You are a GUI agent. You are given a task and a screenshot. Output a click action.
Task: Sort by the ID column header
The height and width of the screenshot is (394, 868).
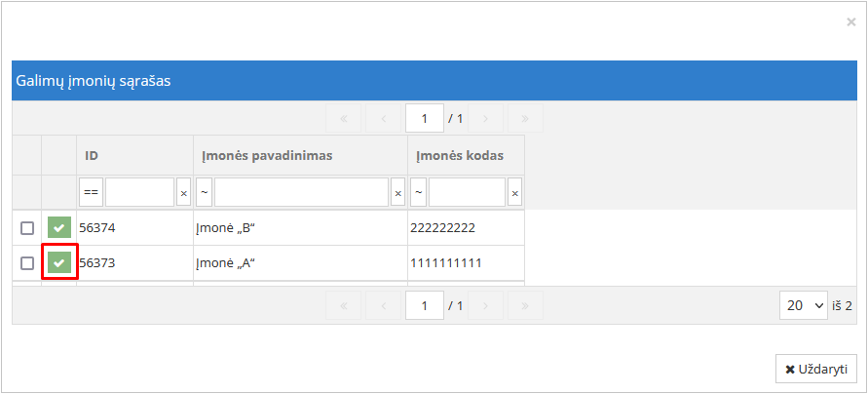pos(92,155)
